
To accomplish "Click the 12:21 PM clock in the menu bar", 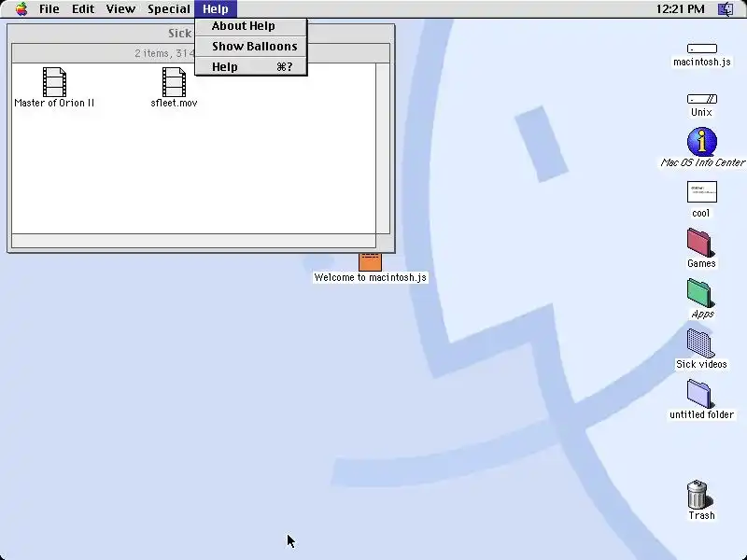I will point(680,9).
